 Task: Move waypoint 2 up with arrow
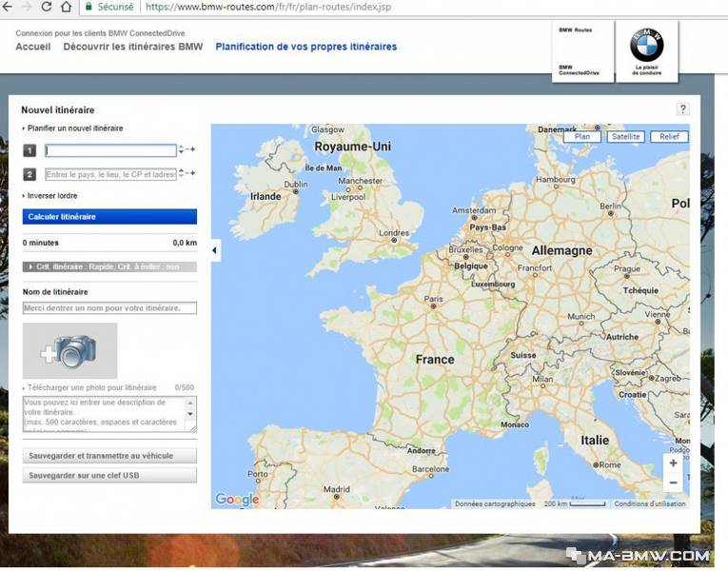click(x=181, y=170)
